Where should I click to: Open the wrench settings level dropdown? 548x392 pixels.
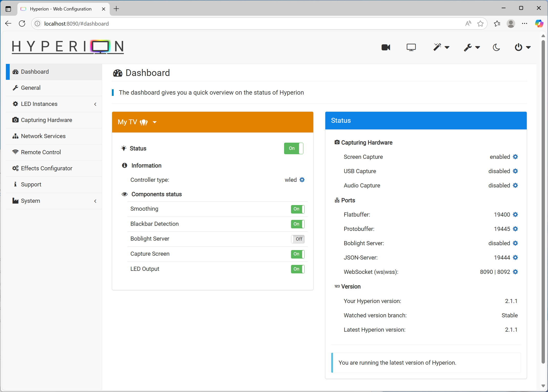472,47
